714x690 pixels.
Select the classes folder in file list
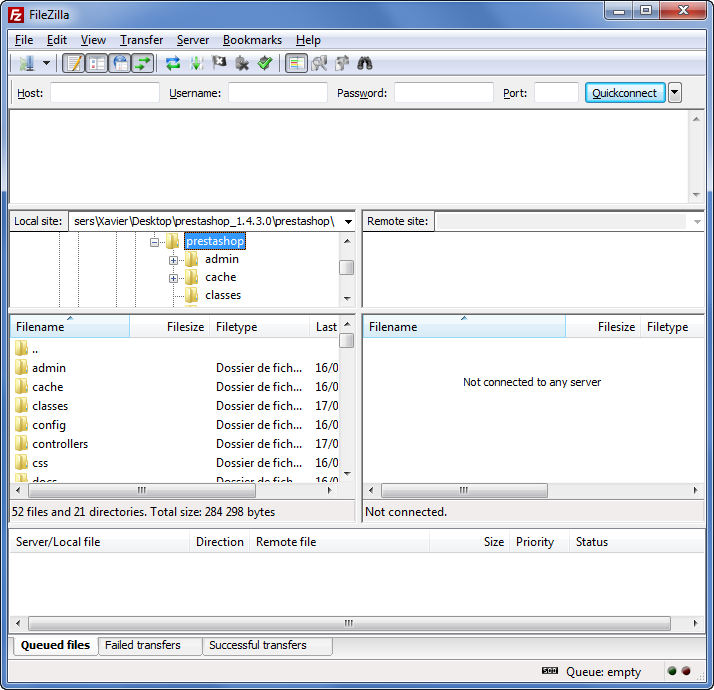(x=175, y=406)
